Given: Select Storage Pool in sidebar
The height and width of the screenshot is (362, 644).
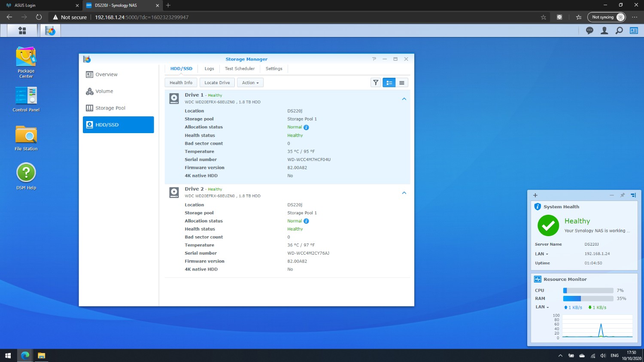Looking at the screenshot, I should [118, 108].
